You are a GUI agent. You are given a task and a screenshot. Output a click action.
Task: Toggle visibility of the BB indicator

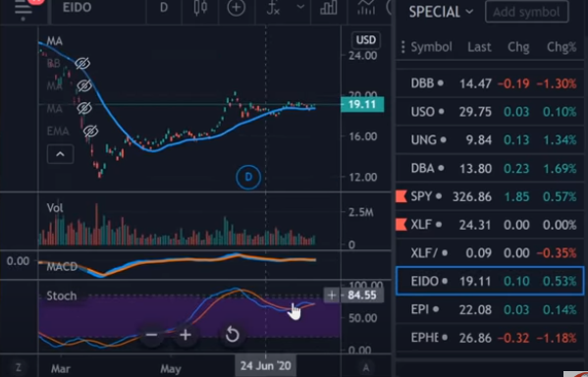click(x=82, y=64)
